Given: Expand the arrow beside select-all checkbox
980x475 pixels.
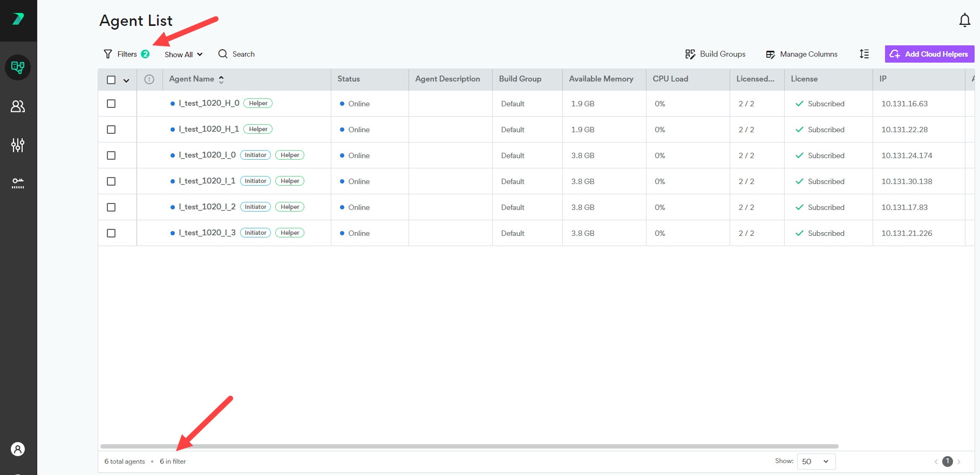Looking at the screenshot, I should (x=126, y=80).
